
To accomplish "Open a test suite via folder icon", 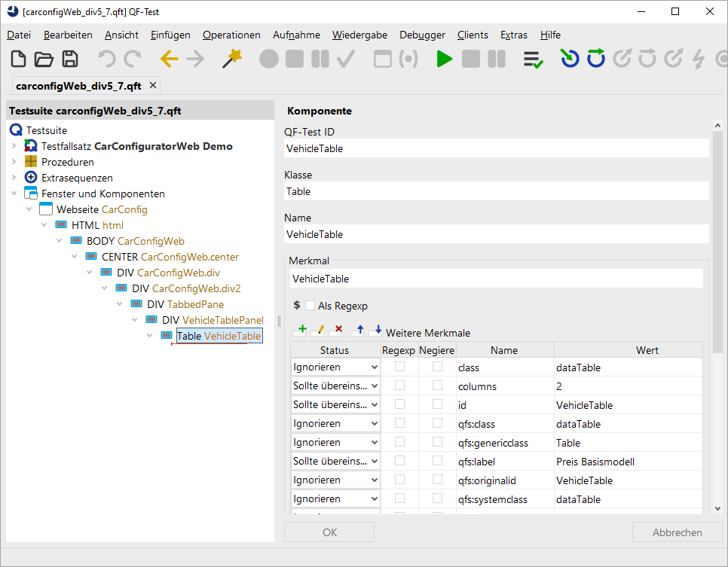I will tap(44, 59).
